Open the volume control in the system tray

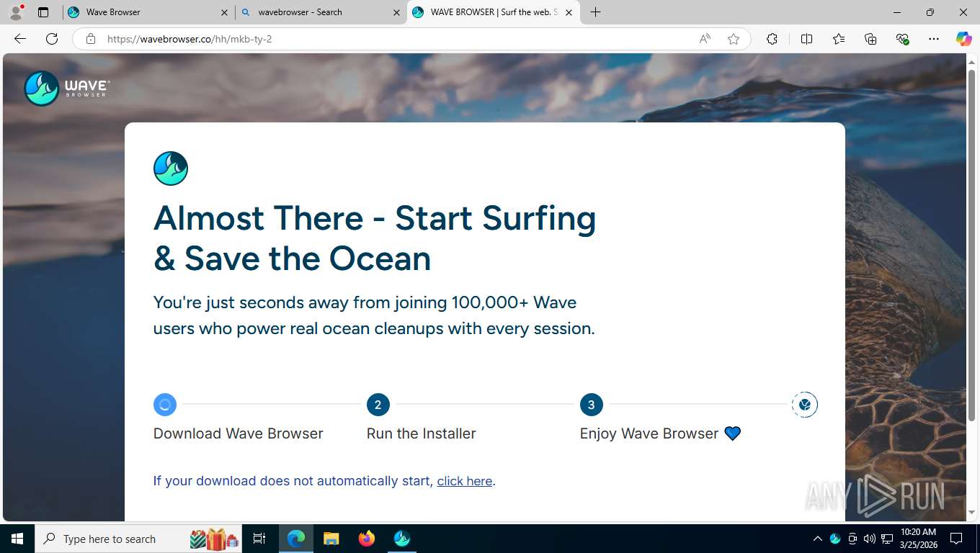(x=870, y=539)
